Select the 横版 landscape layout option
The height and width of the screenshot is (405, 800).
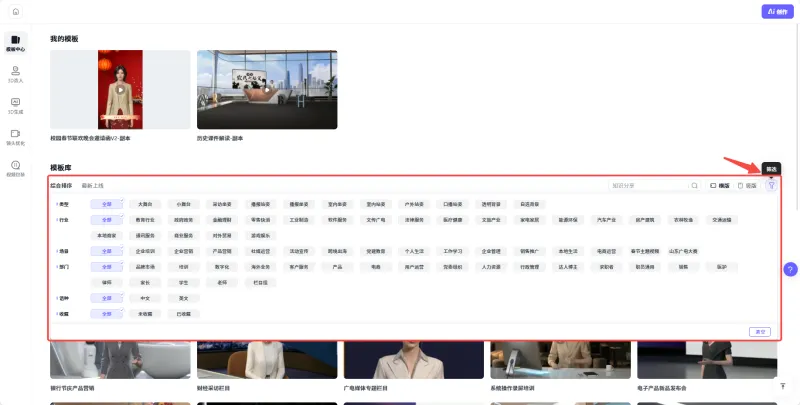tap(720, 186)
